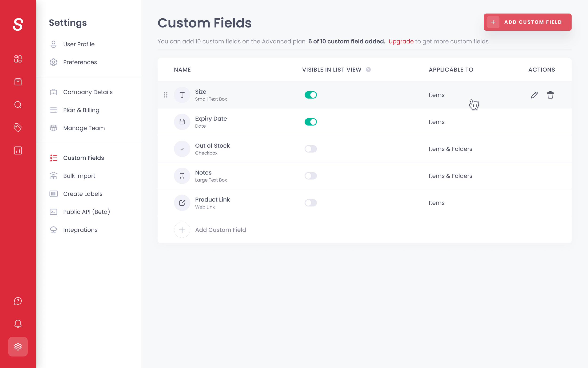The width and height of the screenshot is (588, 368).
Task: Open the search icon in red sidebar
Action: point(18,105)
